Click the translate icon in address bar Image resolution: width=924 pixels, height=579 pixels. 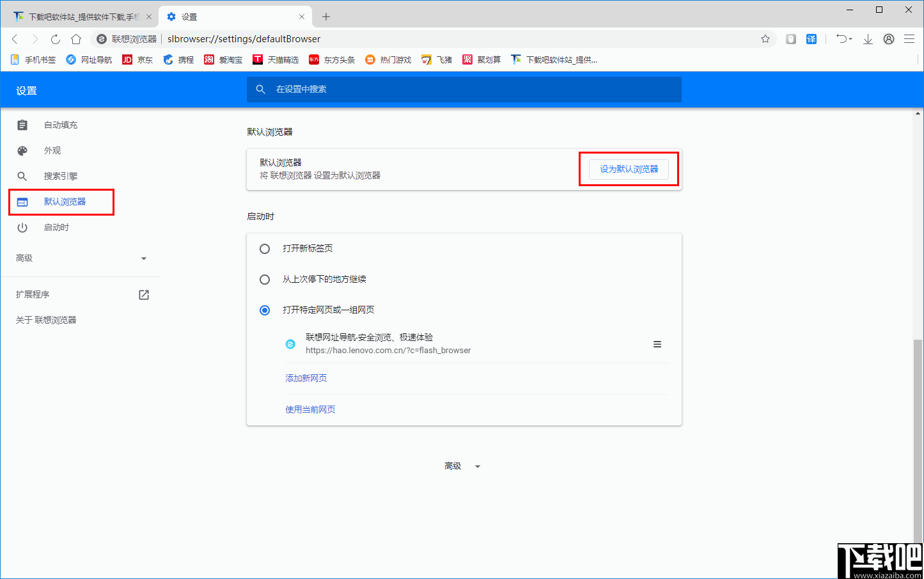tap(811, 39)
